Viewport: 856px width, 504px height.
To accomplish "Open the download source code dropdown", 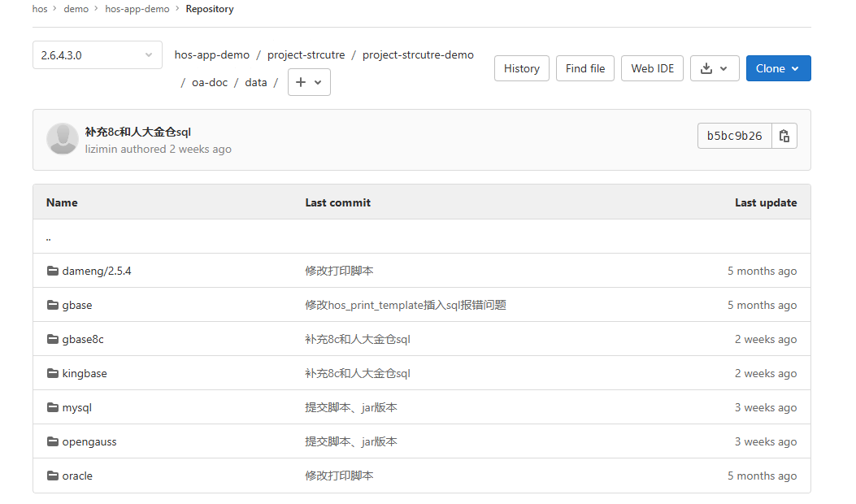I will pyautogui.click(x=715, y=69).
